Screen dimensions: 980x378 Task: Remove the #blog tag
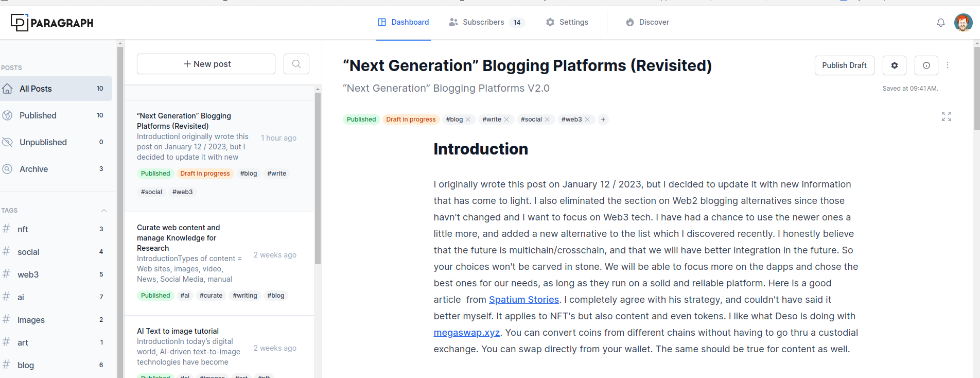[468, 119]
